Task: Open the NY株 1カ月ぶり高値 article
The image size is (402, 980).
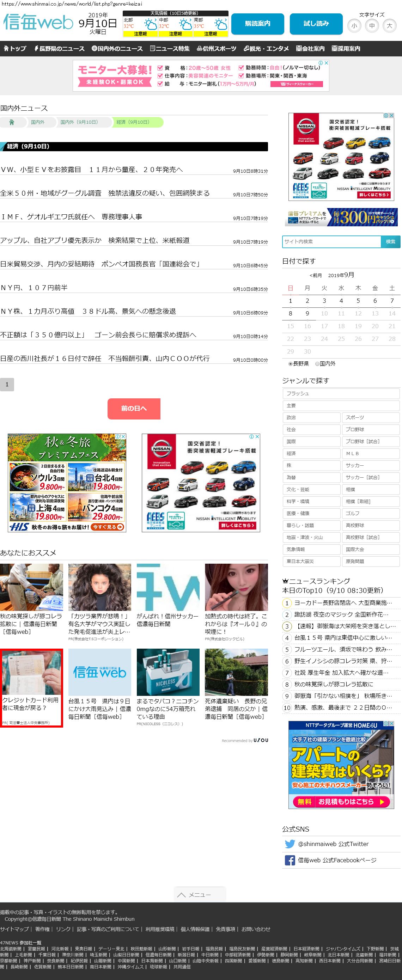Action: click(88, 311)
